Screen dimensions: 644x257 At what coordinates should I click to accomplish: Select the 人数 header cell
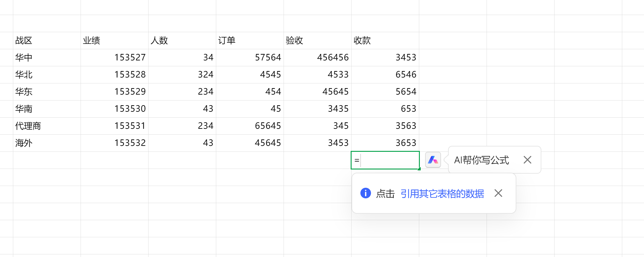point(182,40)
